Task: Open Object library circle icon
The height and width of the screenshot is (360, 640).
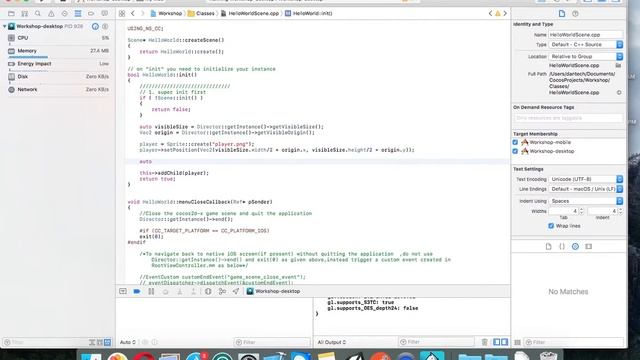Action: pos(575,247)
